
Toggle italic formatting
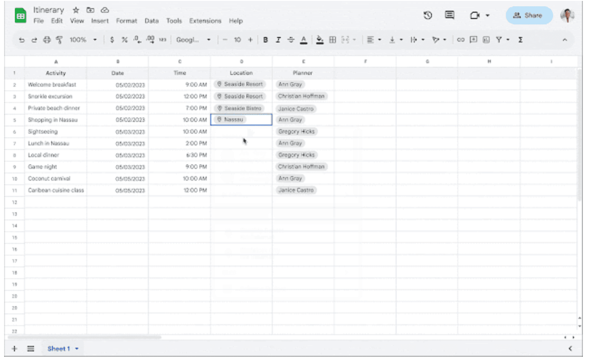click(x=278, y=40)
